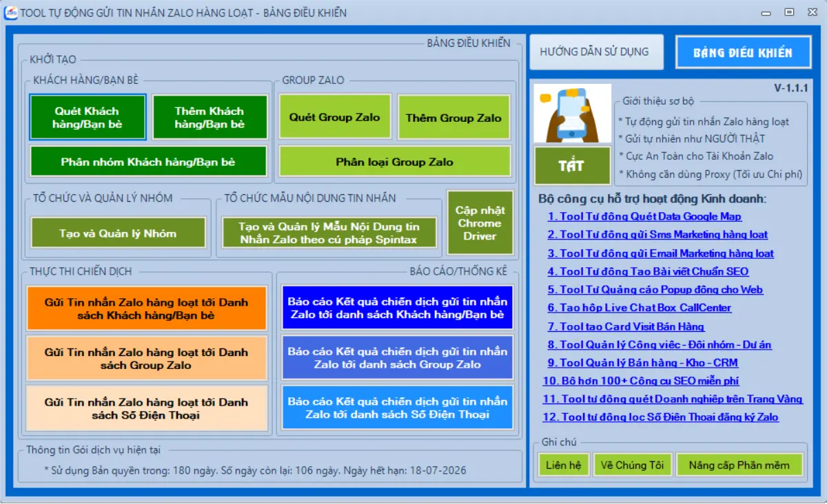Click Tạo và Quản lý Nhóm
The height and width of the screenshot is (504, 827).
(118, 233)
